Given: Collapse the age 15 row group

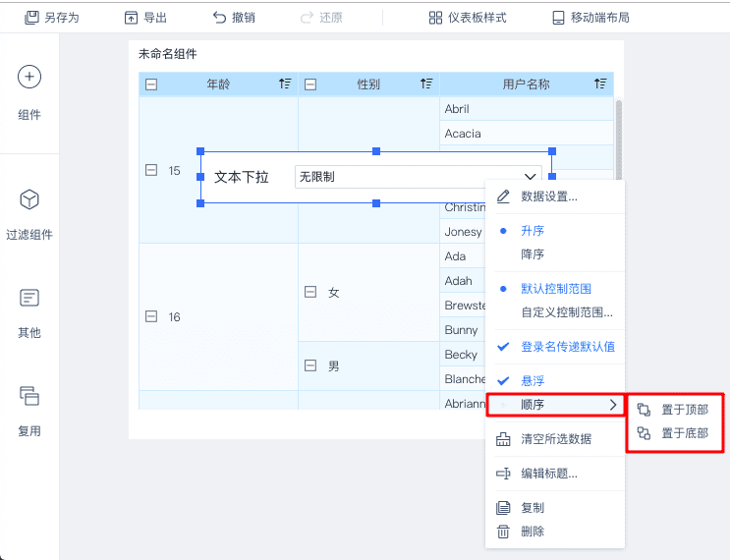Looking at the screenshot, I should 151,170.
